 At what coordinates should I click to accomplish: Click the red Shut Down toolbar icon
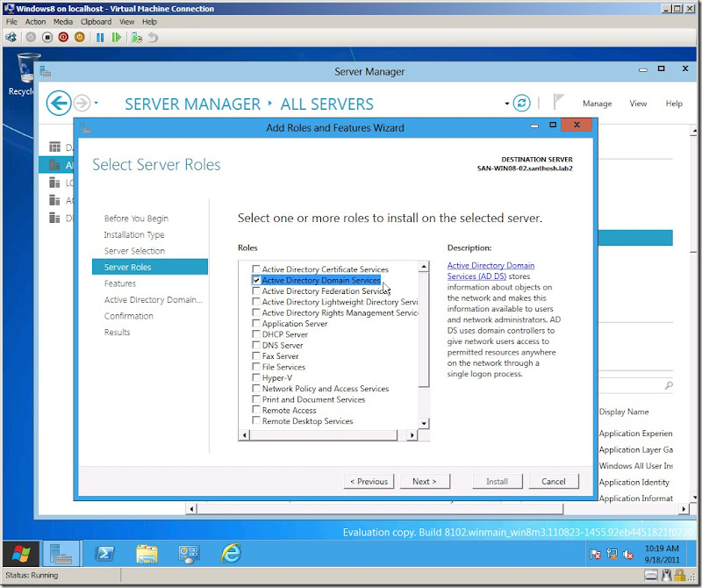[x=63, y=38]
